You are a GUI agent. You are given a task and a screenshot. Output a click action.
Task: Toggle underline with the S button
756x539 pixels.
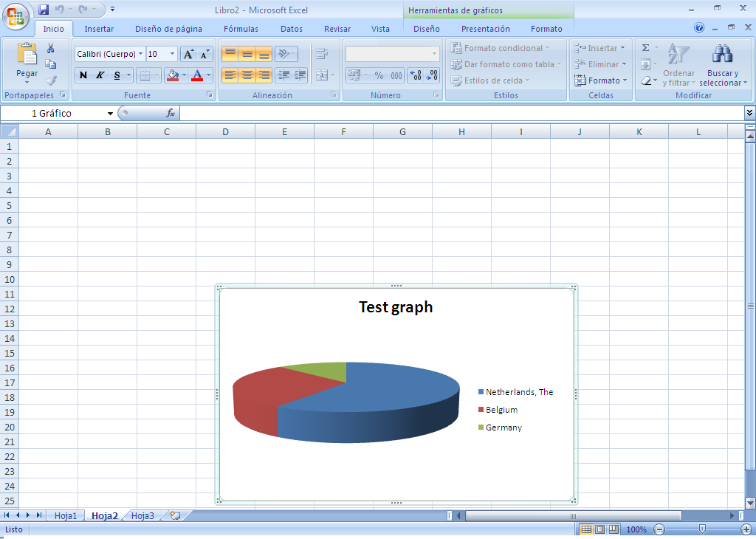click(117, 75)
